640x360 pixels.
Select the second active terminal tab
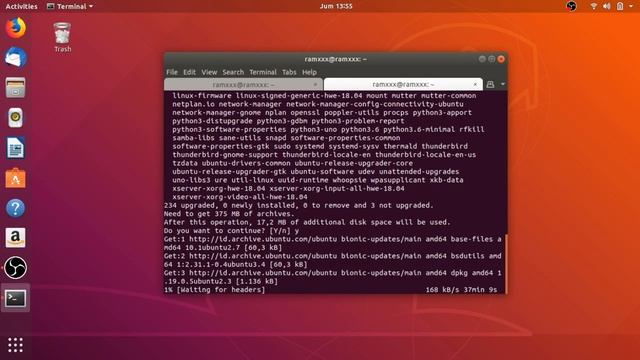403,84
